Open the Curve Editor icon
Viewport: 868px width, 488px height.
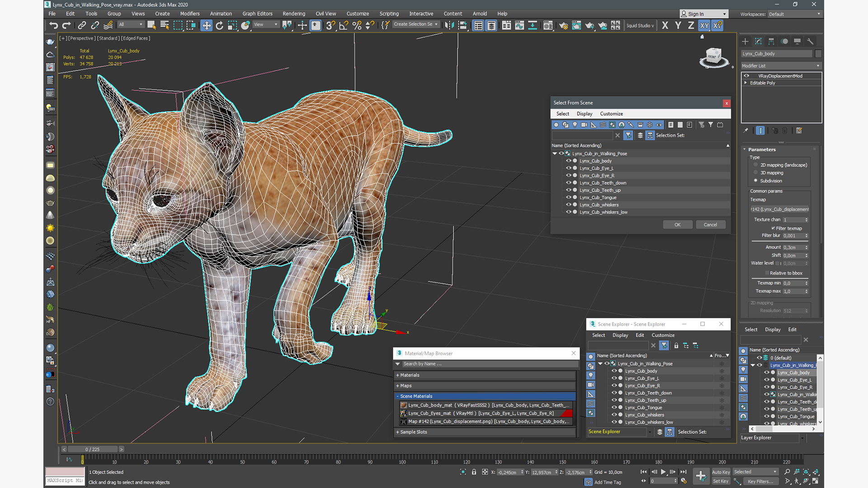[x=519, y=26]
